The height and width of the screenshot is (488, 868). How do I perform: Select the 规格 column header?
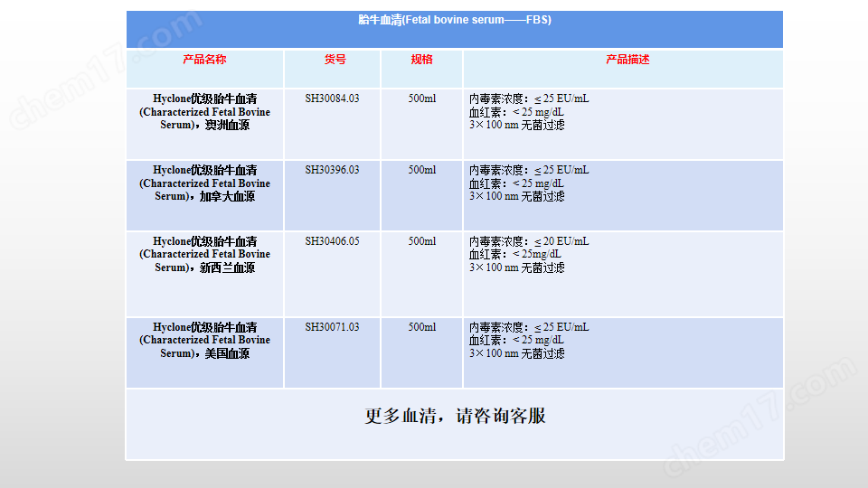(422, 60)
